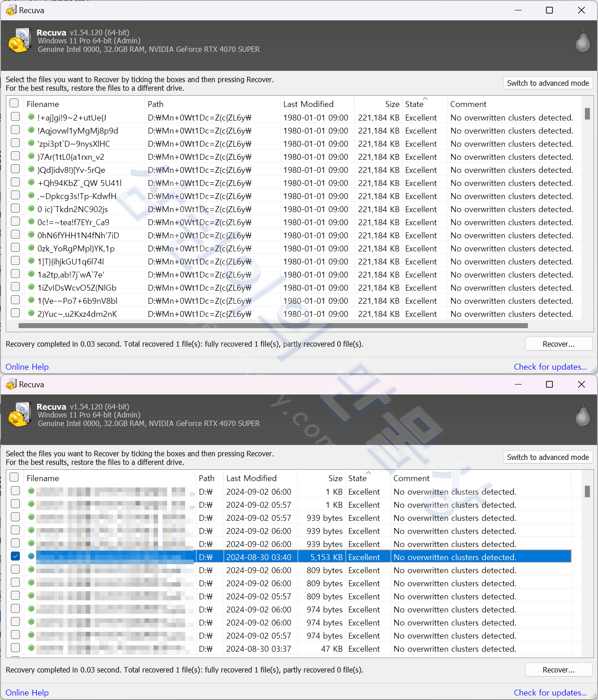Screen dimensions: 598x700
Task: Open Check for updates link in top window
Action: click(550, 367)
